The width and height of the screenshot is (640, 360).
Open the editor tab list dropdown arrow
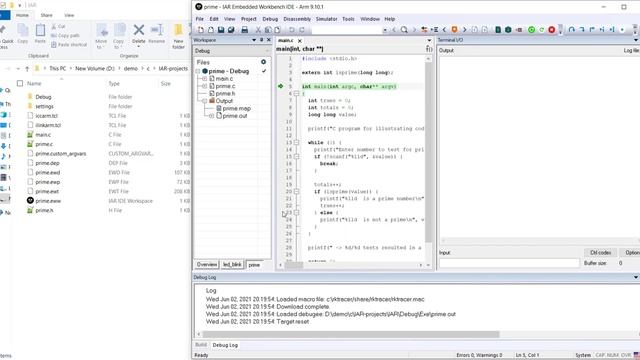click(429, 40)
